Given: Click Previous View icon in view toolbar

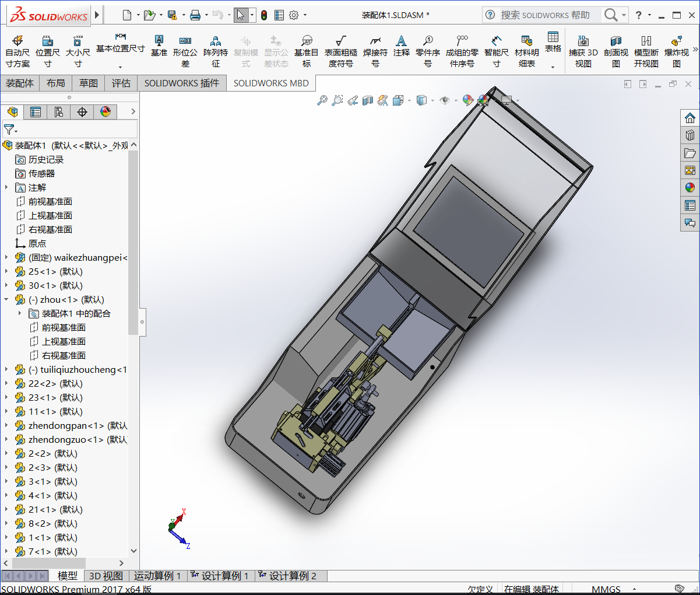Looking at the screenshot, I should [x=353, y=100].
